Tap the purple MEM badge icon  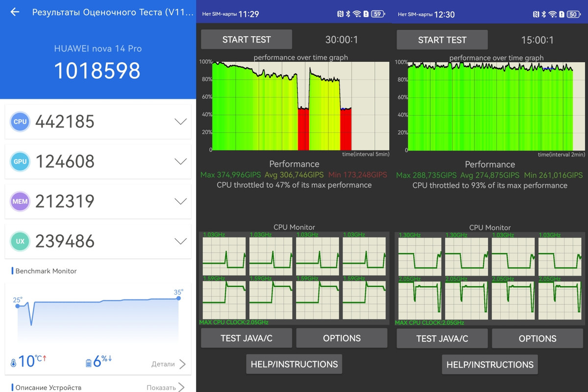(x=20, y=201)
